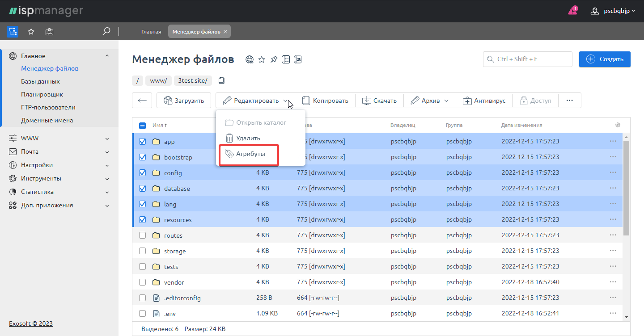
Task: Expand the Доп. приложения sidebar section
Action: click(x=107, y=206)
